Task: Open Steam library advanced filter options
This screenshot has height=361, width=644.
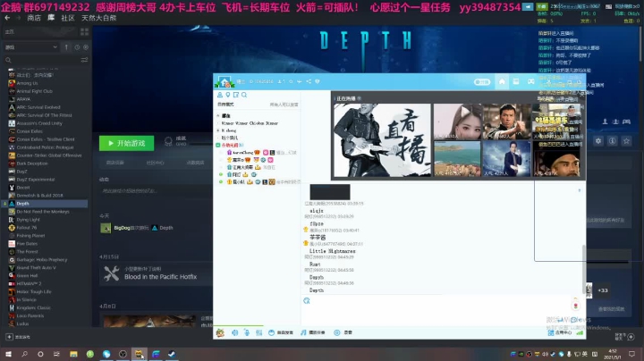Action: point(84,60)
